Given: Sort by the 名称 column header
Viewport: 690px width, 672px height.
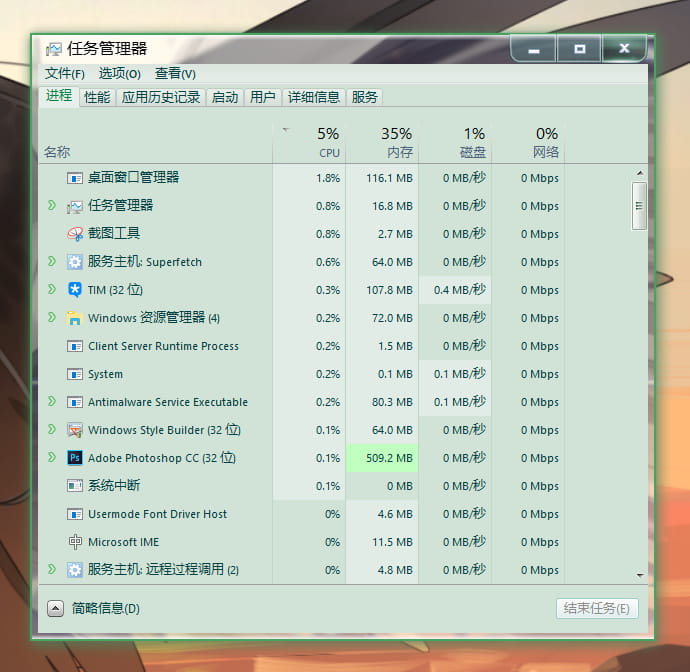Looking at the screenshot, I should click(x=156, y=143).
